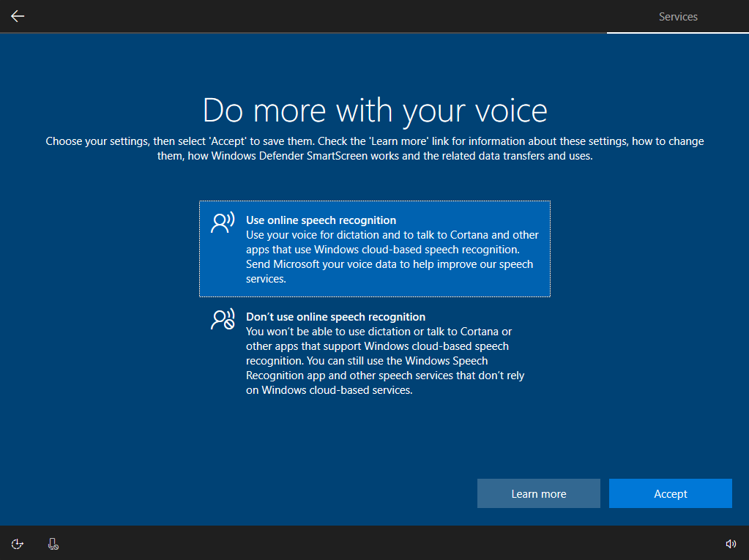Viewport: 749px width, 560px height.
Task: Click the microphone disabled icon in bottom bar
Action: click(x=53, y=544)
